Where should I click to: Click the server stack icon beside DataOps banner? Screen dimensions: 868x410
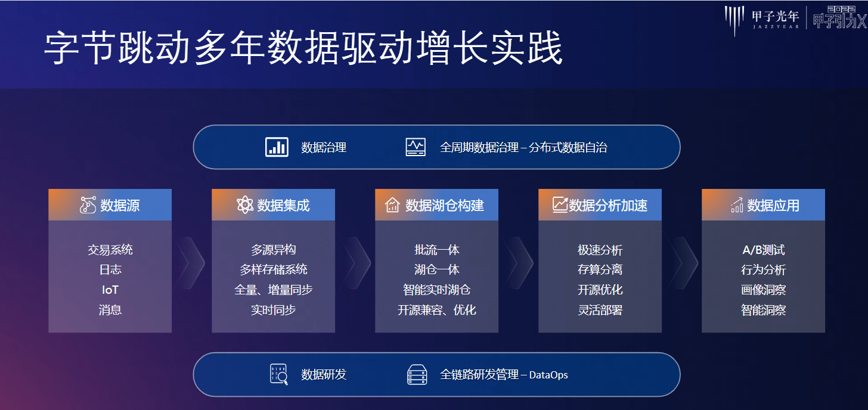[x=417, y=375]
